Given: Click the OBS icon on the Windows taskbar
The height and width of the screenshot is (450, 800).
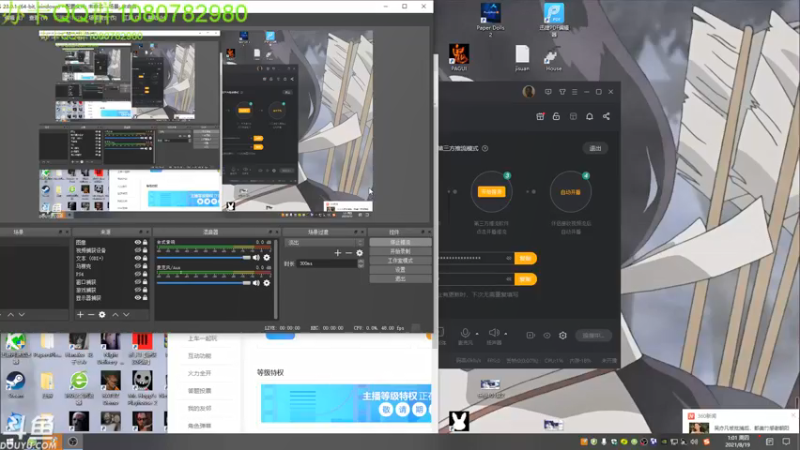Looking at the screenshot, I should tap(73, 442).
